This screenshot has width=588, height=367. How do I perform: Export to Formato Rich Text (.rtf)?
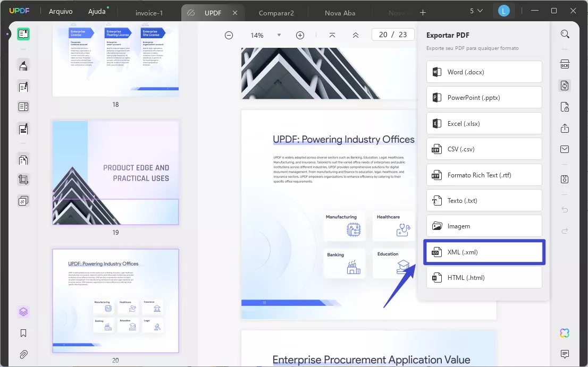coord(484,175)
